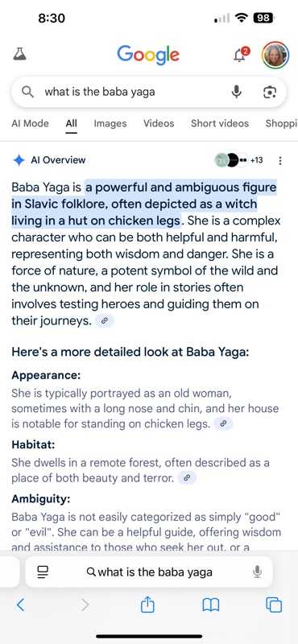Screen dimensions: 298x644
Task: Open source link chip after Appearance paragraph
Action: pos(223,423)
